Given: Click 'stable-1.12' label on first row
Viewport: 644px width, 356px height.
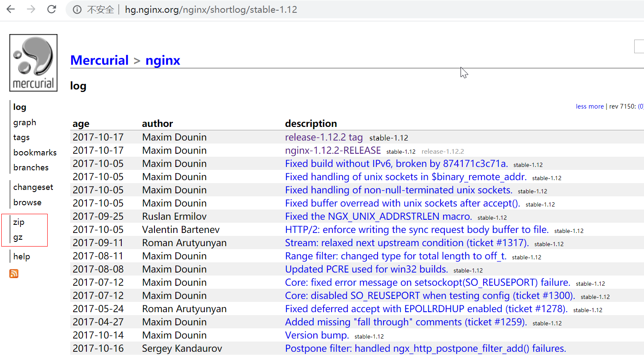Looking at the screenshot, I should 389,138.
